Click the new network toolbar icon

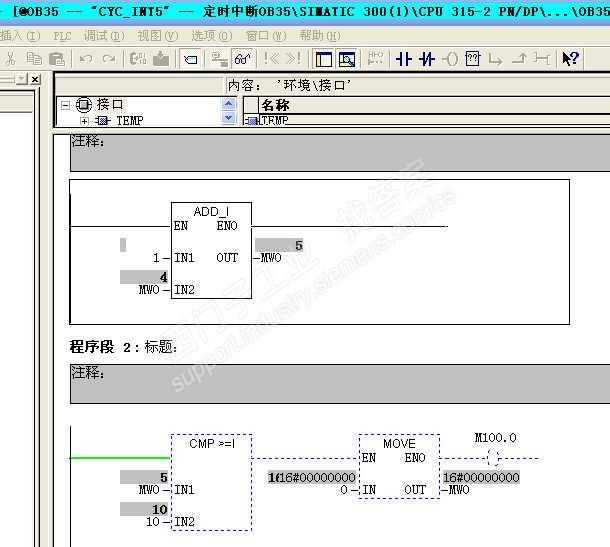375,59
